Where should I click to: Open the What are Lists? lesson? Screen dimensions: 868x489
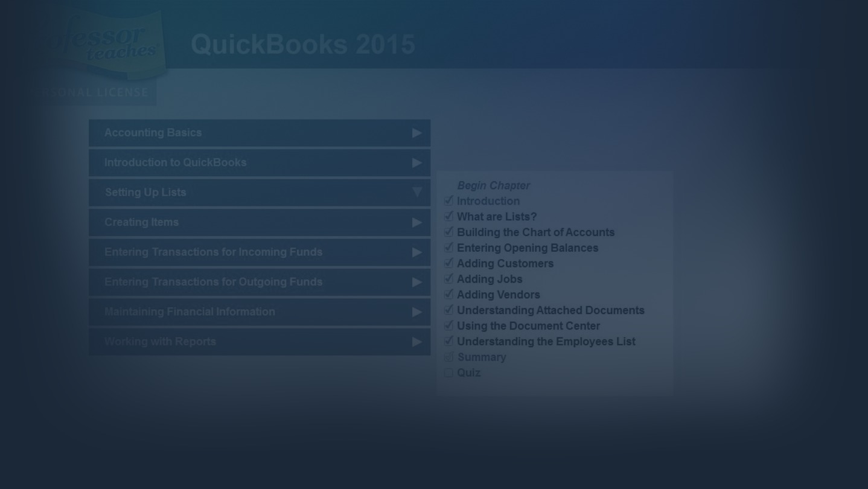pyautogui.click(x=497, y=217)
